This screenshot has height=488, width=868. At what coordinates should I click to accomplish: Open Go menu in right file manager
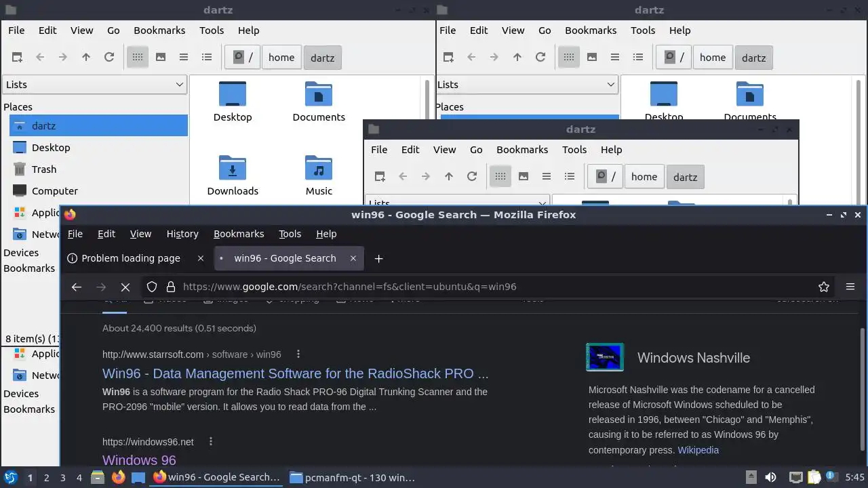tap(545, 30)
